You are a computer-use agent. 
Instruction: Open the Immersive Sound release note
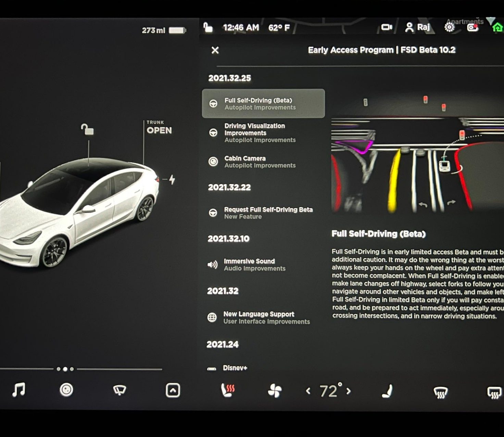[264, 265]
